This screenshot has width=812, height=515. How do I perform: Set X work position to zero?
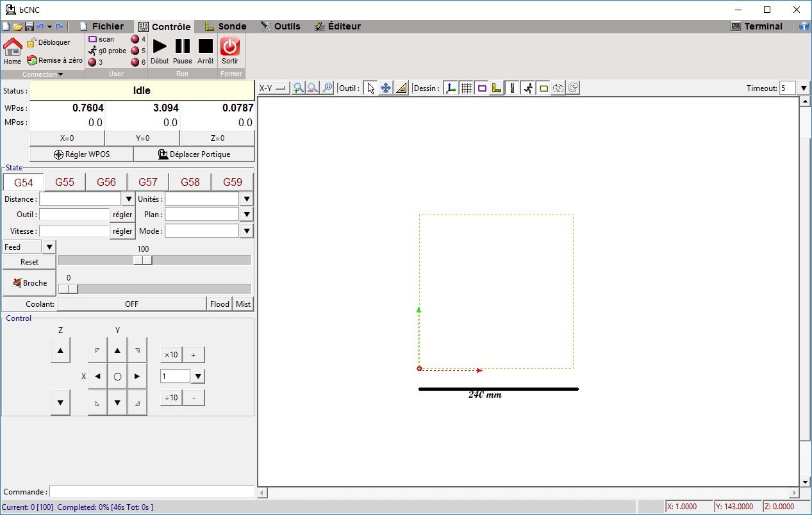point(67,138)
